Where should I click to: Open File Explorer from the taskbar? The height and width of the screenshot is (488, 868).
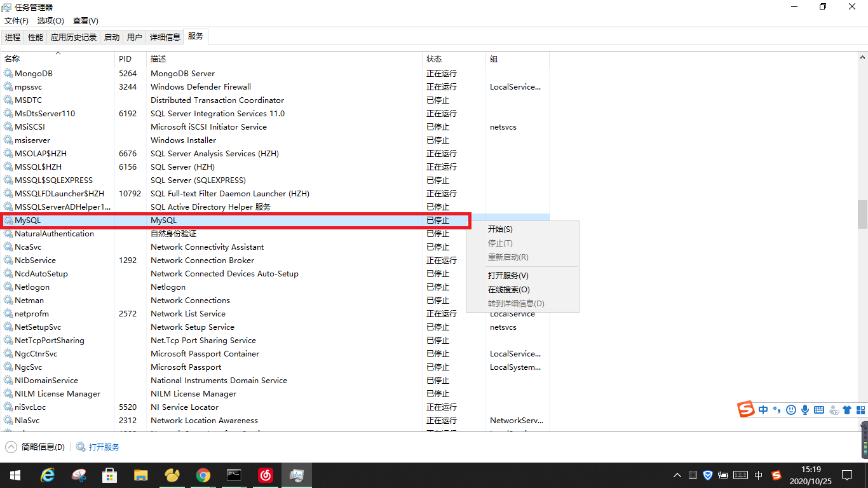141,475
